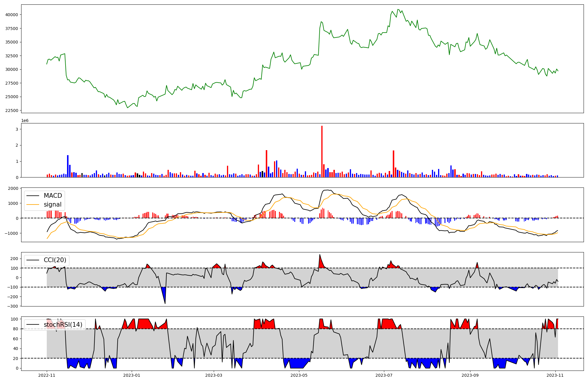Image resolution: width=588 pixels, height=382 pixels.
Task: Click the 2023-07 date tick label
Action: [x=384, y=375]
